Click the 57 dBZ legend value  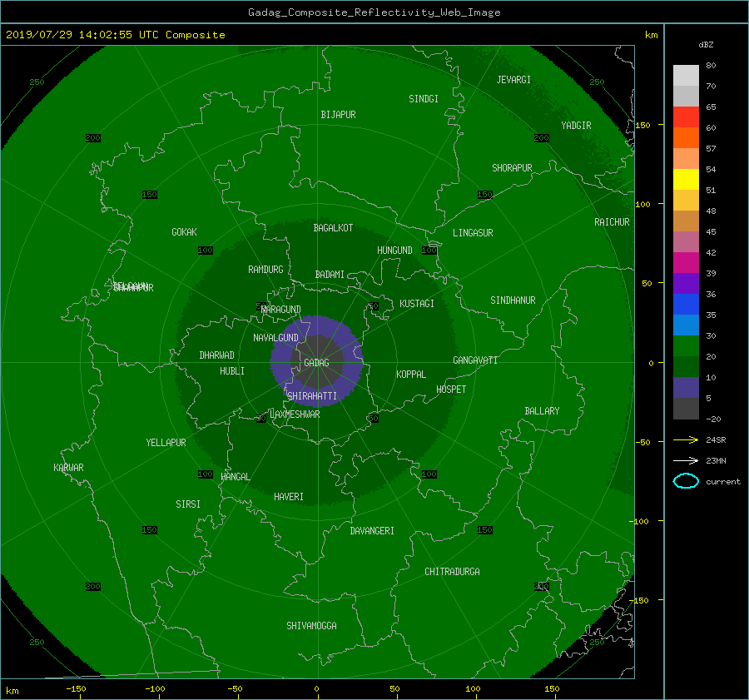coord(711,149)
